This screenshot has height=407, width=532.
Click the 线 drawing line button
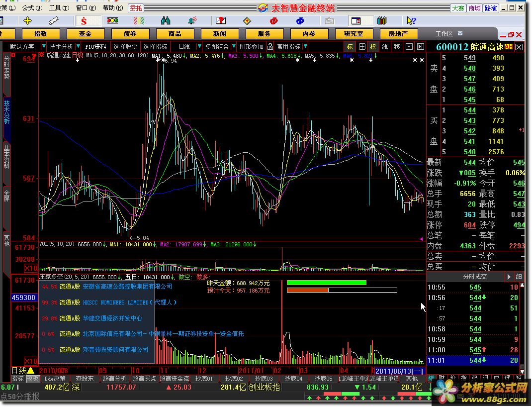click(x=385, y=46)
